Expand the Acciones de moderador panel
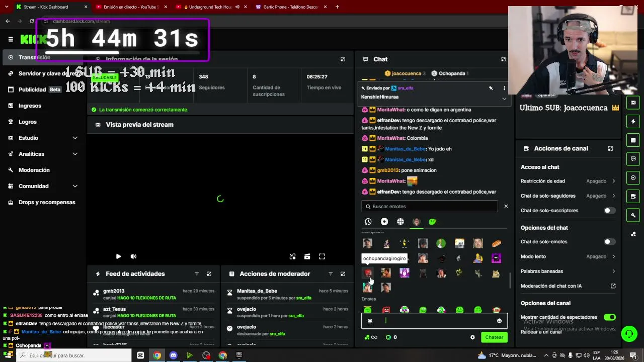This screenshot has width=644, height=362. [x=343, y=274]
